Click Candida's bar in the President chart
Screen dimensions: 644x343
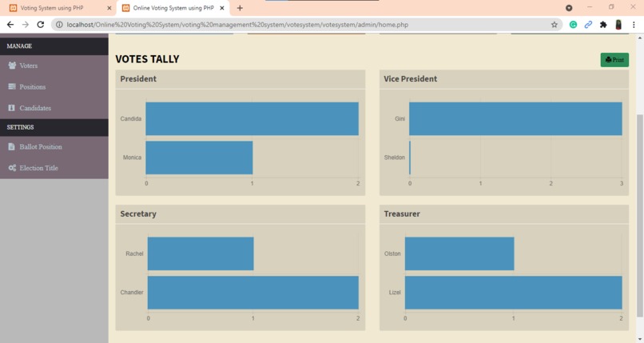tap(252, 118)
